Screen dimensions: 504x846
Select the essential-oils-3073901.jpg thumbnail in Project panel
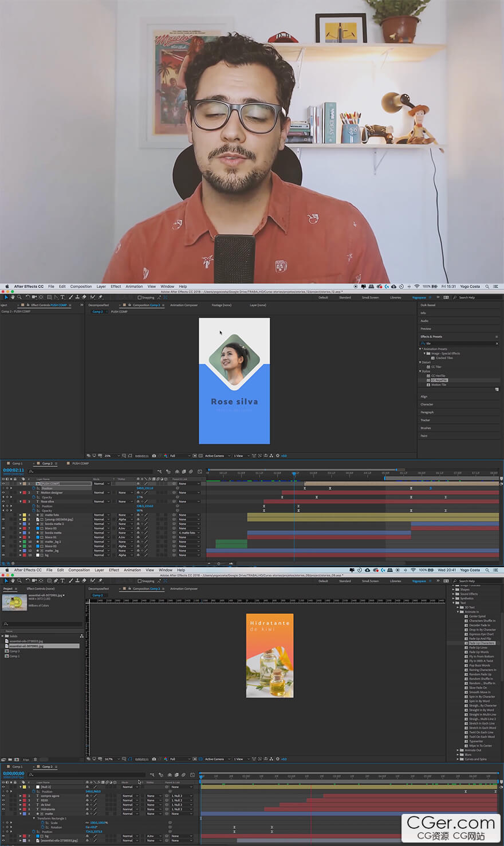click(x=14, y=602)
